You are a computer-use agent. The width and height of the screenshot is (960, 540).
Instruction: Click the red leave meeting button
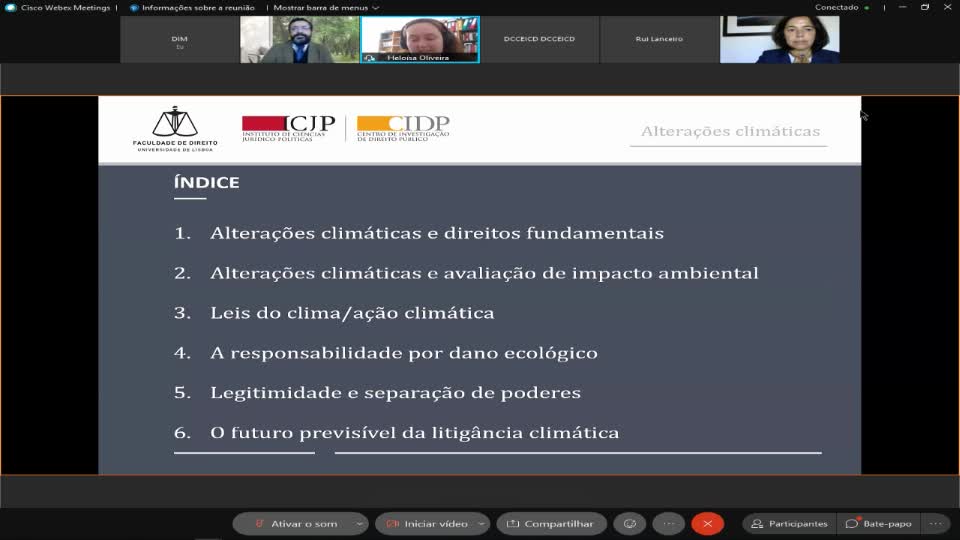707,523
